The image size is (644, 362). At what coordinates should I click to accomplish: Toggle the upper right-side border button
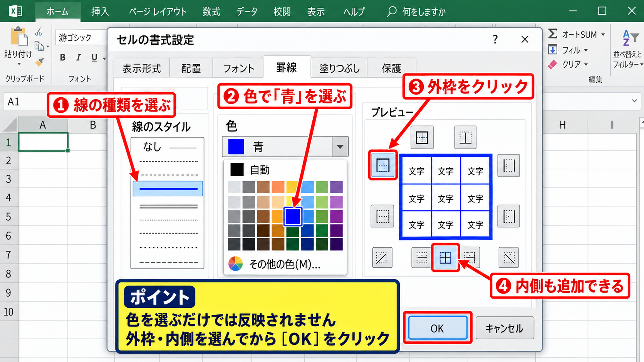point(509,165)
